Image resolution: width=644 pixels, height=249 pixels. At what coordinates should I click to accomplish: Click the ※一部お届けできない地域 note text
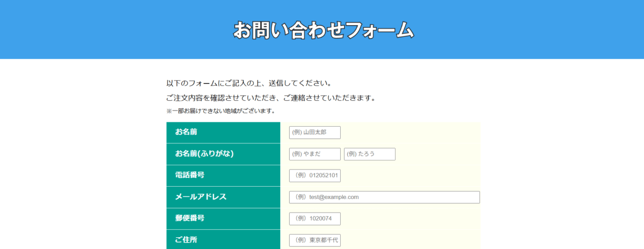tap(220, 111)
